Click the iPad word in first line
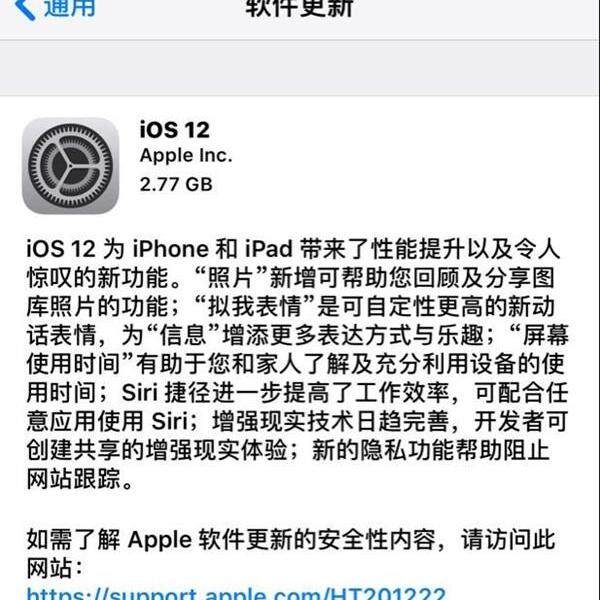The height and width of the screenshot is (600, 600). pos(269,249)
